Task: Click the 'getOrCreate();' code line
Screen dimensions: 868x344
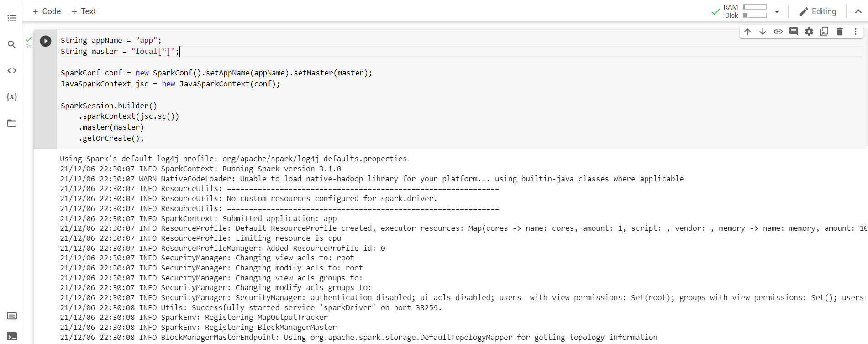Action: point(111,138)
